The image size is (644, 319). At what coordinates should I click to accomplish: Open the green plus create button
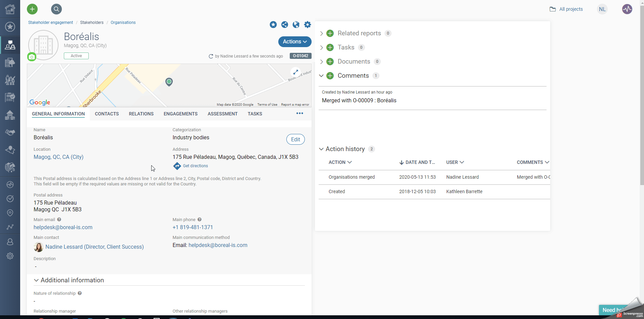click(32, 9)
